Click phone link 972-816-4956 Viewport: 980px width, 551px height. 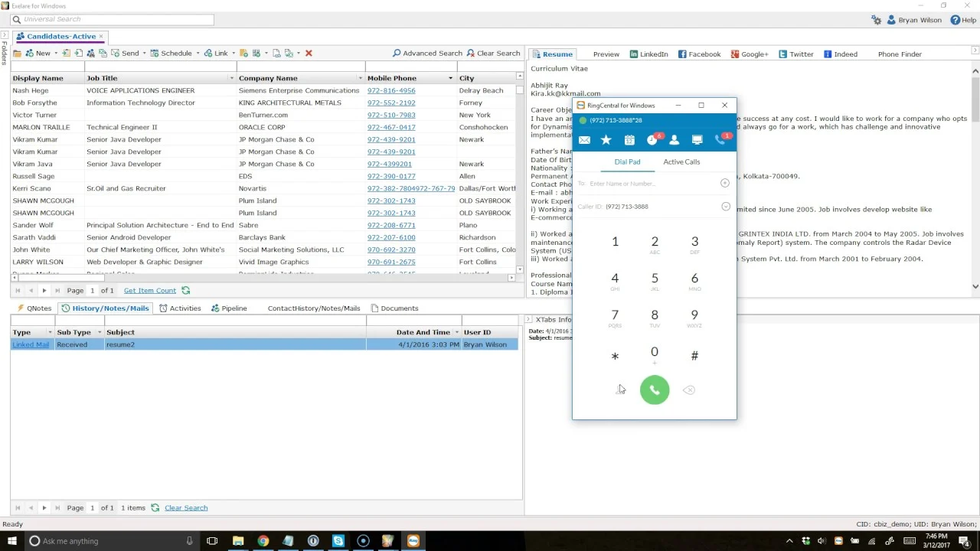[x=391, y=90]
